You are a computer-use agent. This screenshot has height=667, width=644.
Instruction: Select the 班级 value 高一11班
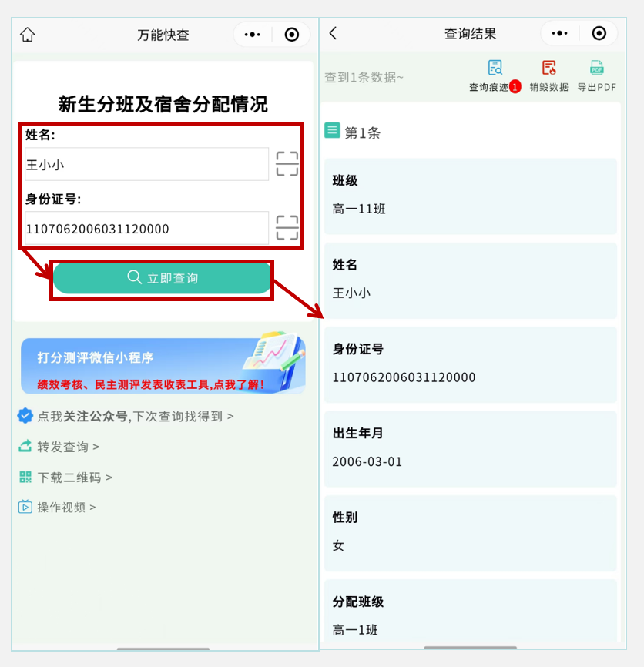358,209
